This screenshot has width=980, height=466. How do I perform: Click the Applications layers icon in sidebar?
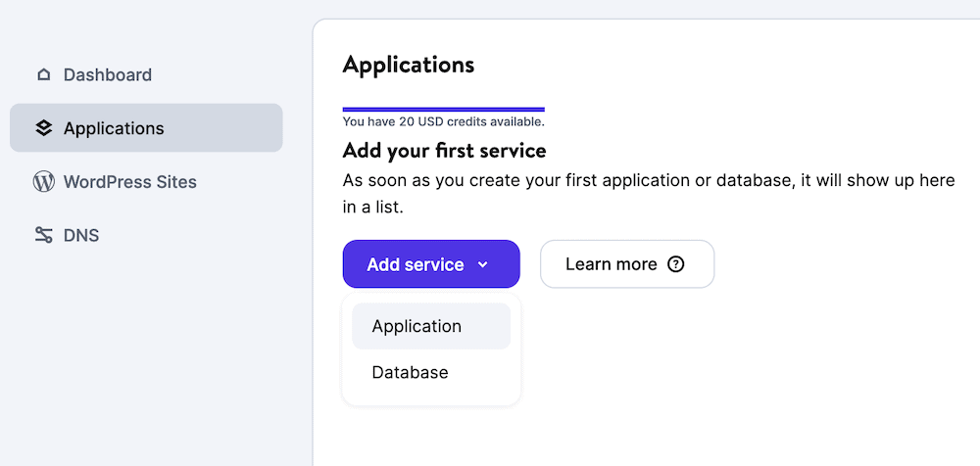tap(43, 128)
